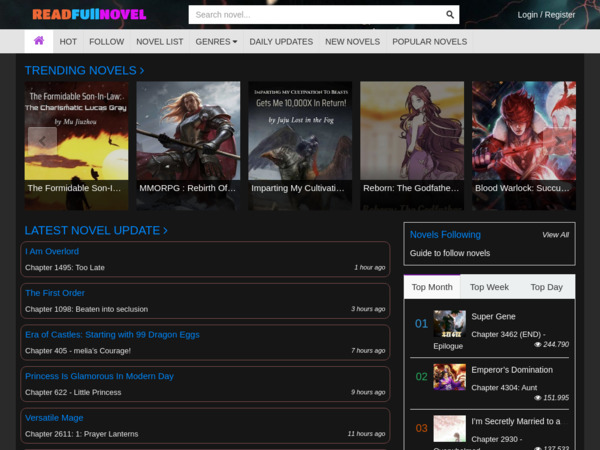This screenshot has width=600, height=450.
Task: Open The Formidable Son-In-Law trending card
Action: click(77, 145)
